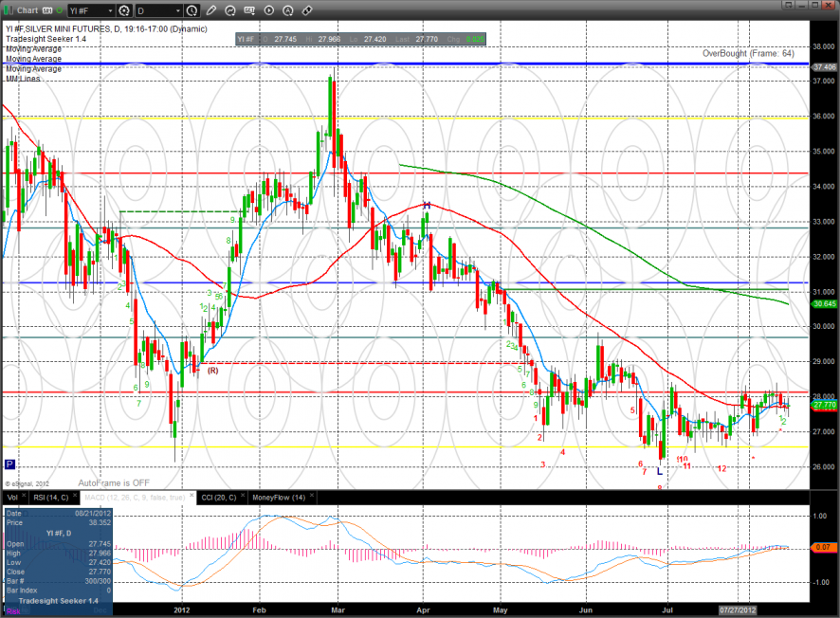840x618 pixels.
Task: Click the Jun label on the time axis
Action: (586, 610)
